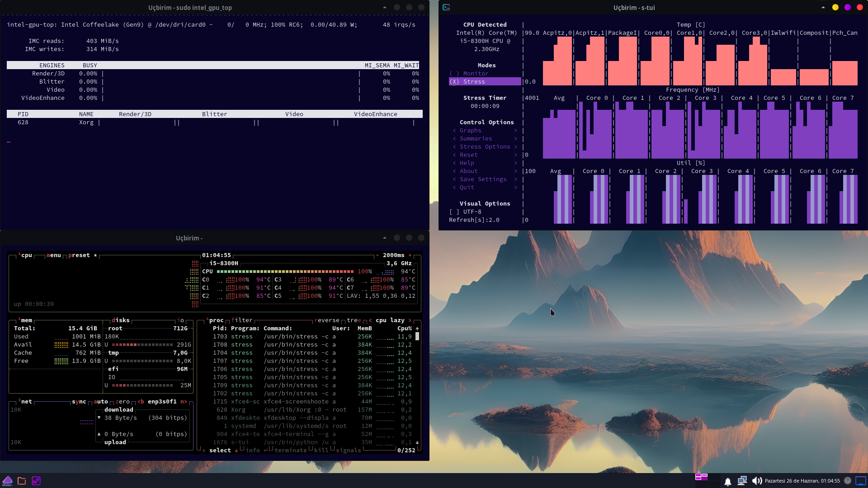
Task: Expand the Graphs control option
Action: coord(470,131)
